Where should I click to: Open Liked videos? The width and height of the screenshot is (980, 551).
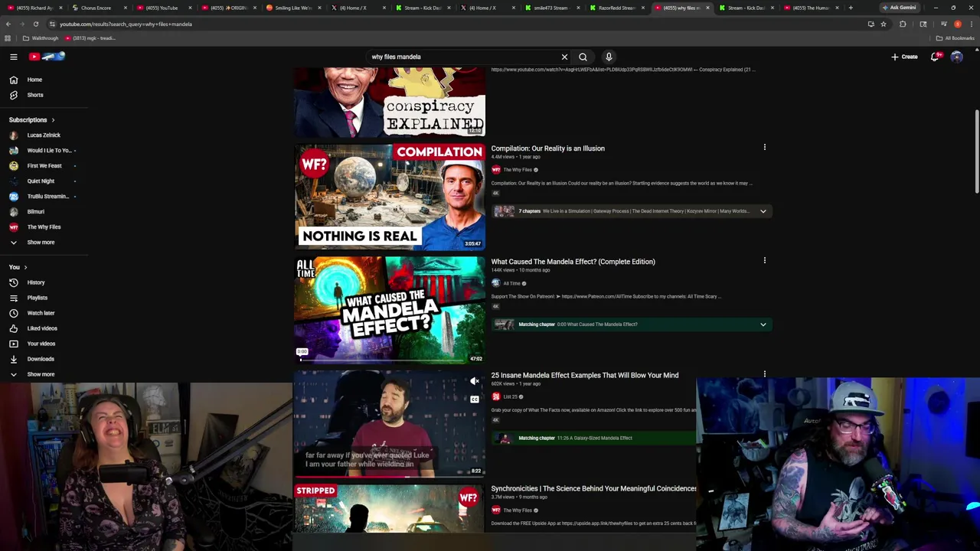[42, 328]
